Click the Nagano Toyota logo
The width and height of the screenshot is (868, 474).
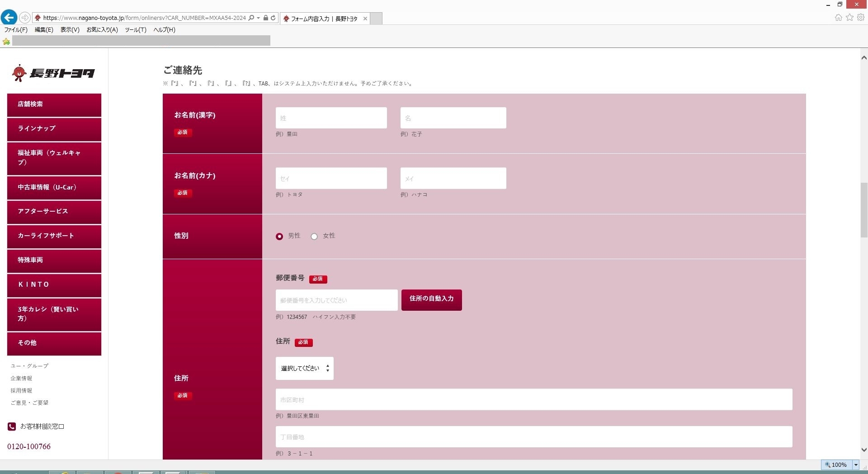(x=53, y=73)
